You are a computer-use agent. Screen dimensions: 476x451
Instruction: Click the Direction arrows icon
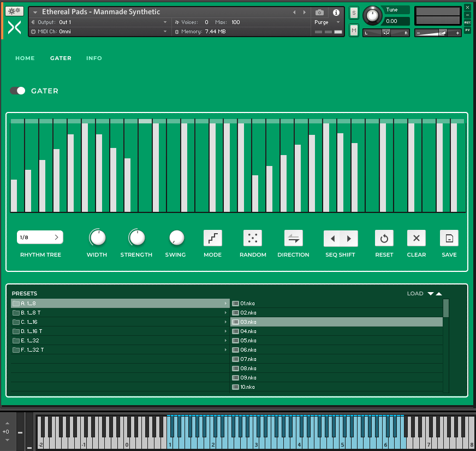tap(294, 238)
